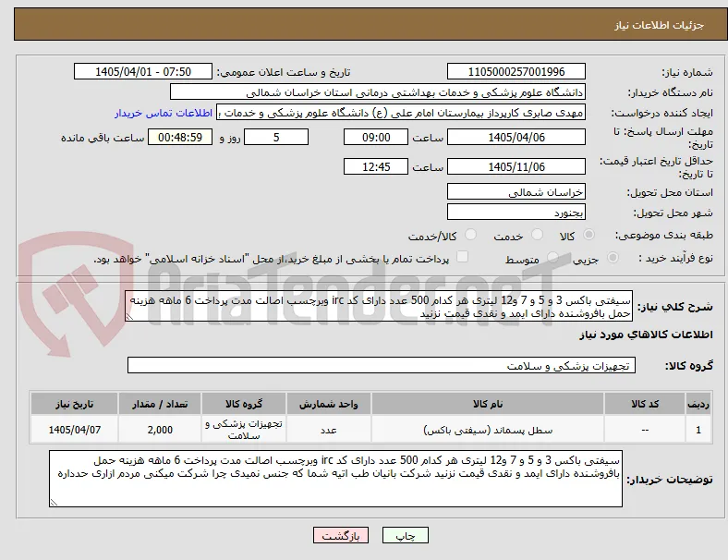Image resolution: width=728 pixels, height=560 pixels.
Task: Click the validity time field 12:45
Action: (376, 166)
